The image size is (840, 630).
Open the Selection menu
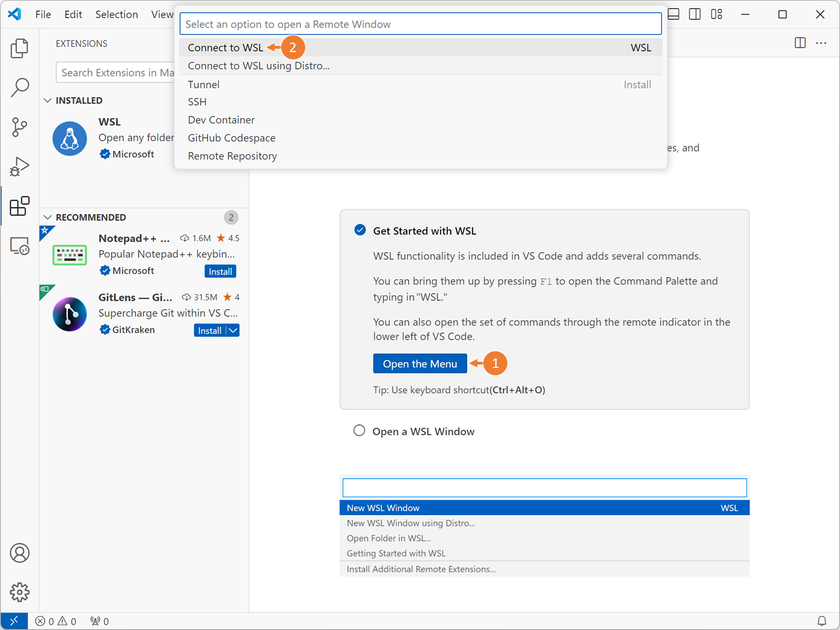pyautogui.click(x=116, y=15)
